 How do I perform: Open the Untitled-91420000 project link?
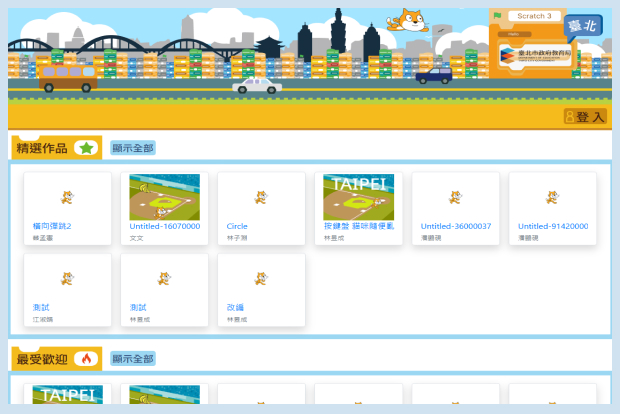[553, 226]
